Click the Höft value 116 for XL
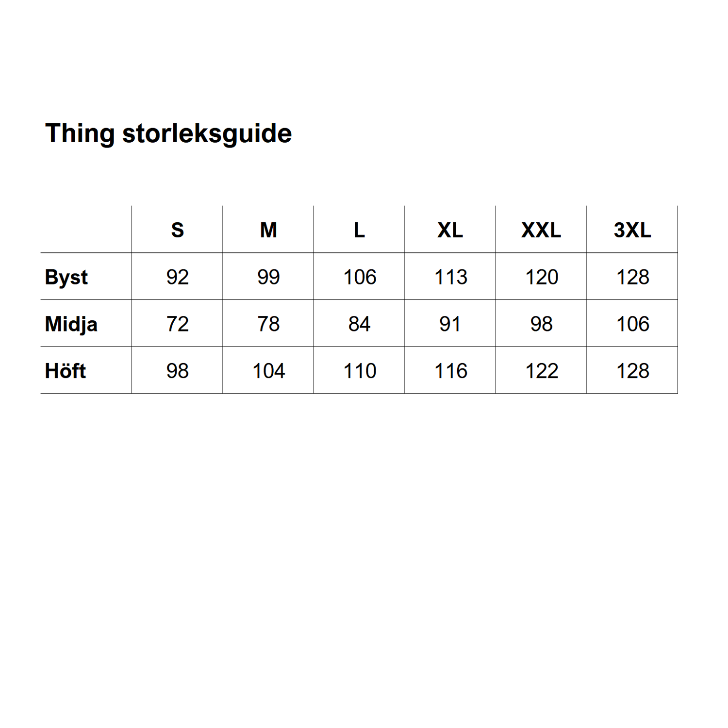The image size is (728, 728). [450, 371]
